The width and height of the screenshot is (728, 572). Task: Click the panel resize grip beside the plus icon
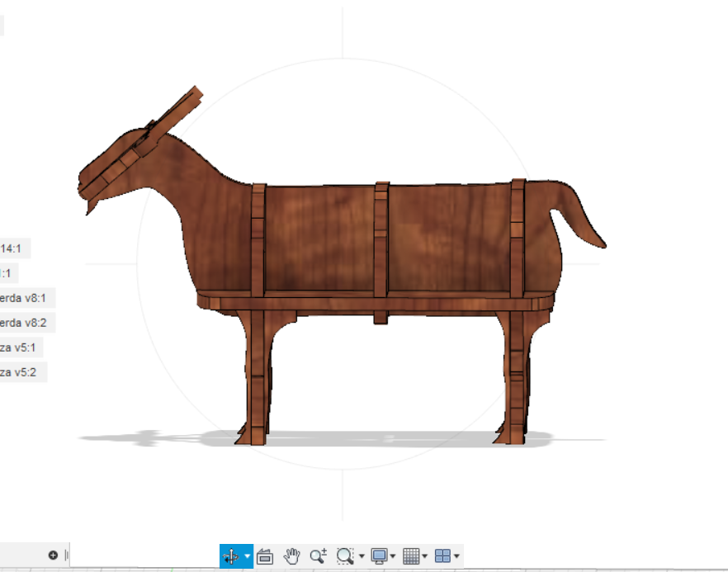[66, 555]
